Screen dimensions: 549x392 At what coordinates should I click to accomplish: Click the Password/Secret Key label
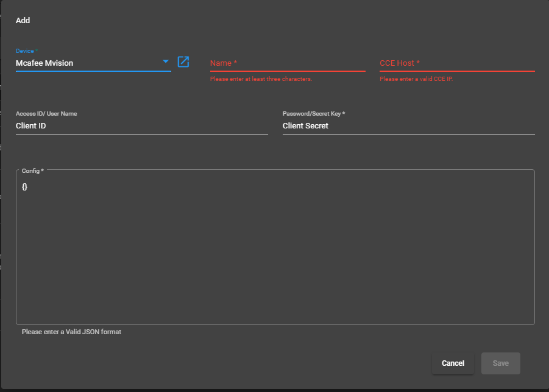click(x=314, y=113)
